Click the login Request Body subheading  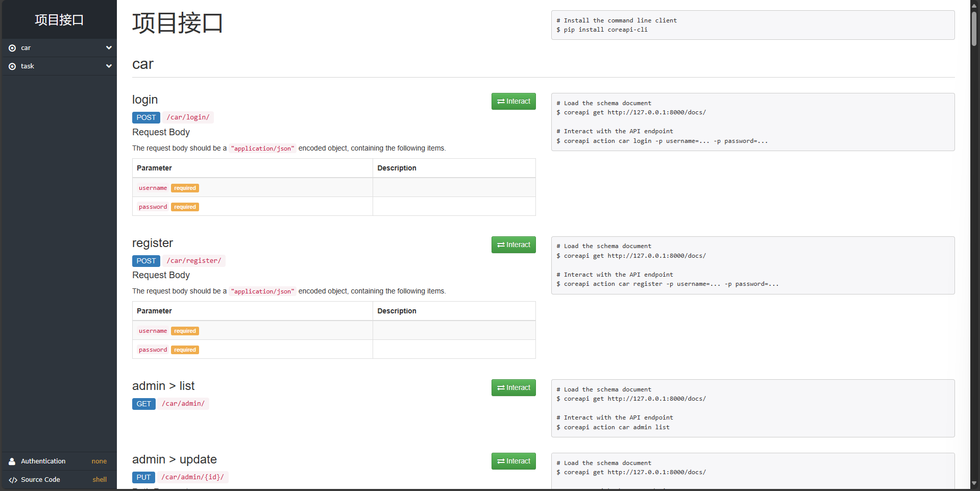(x=161, y=132)
